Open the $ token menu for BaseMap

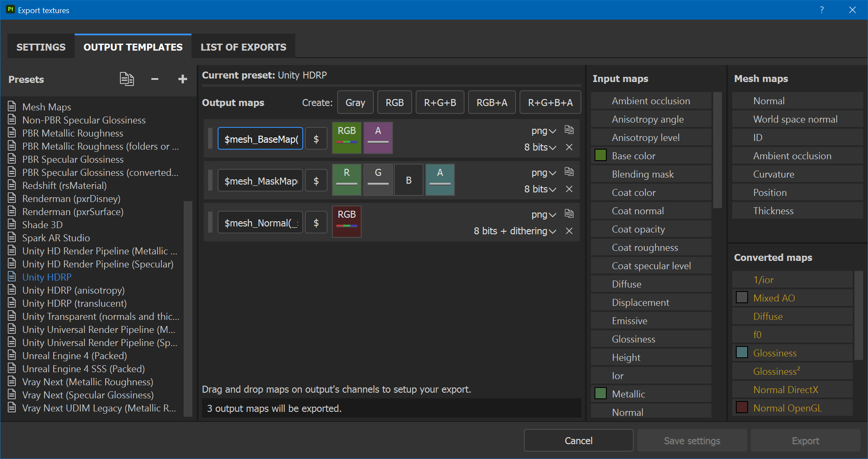(x=316, y=139)
